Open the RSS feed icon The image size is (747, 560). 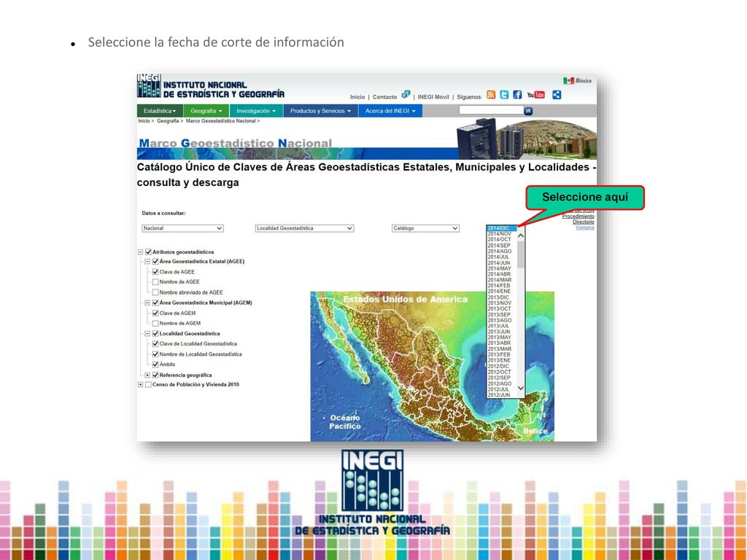point(491,95)
